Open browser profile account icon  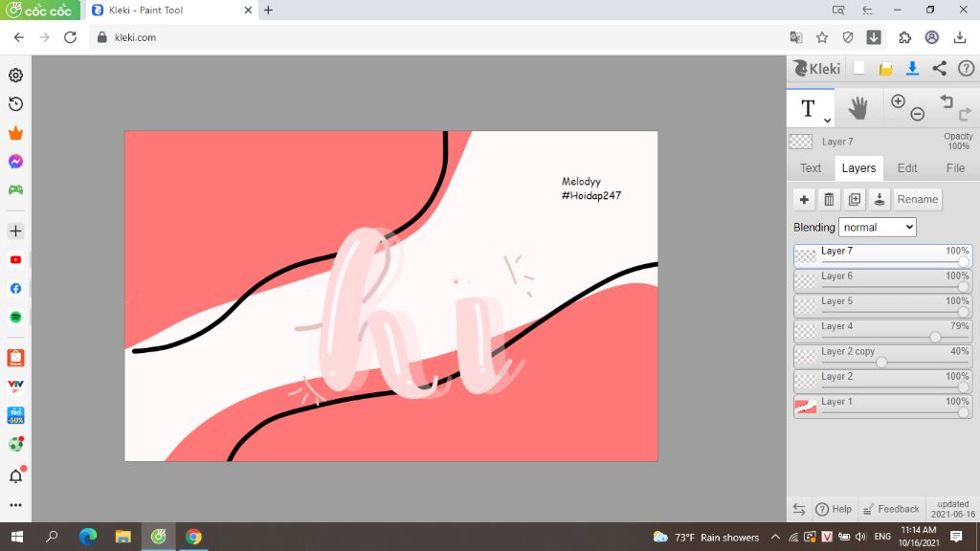[x=932, y=37]
